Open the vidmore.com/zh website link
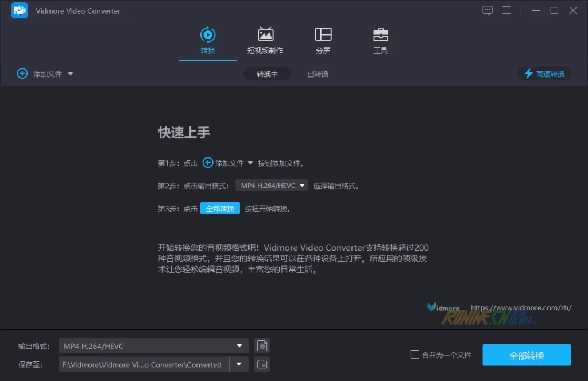The width and height of the screenshot is (588, 381). 521,308
